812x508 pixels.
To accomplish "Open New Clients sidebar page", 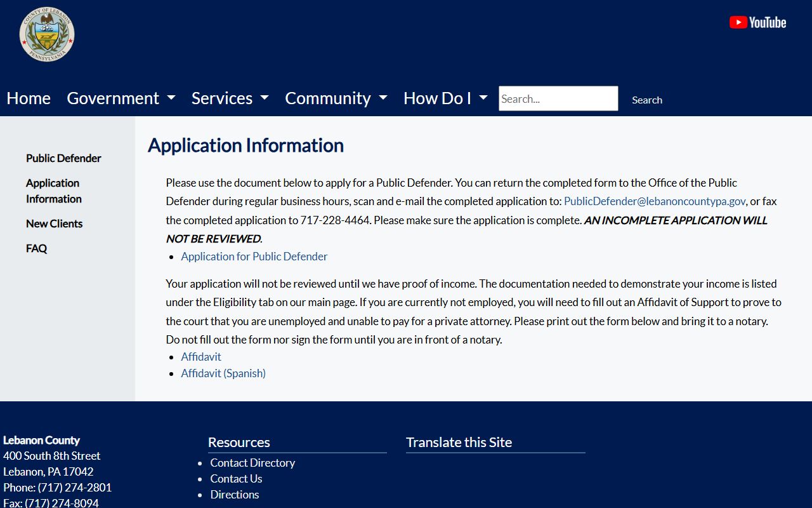I will [x=54, y=224].
